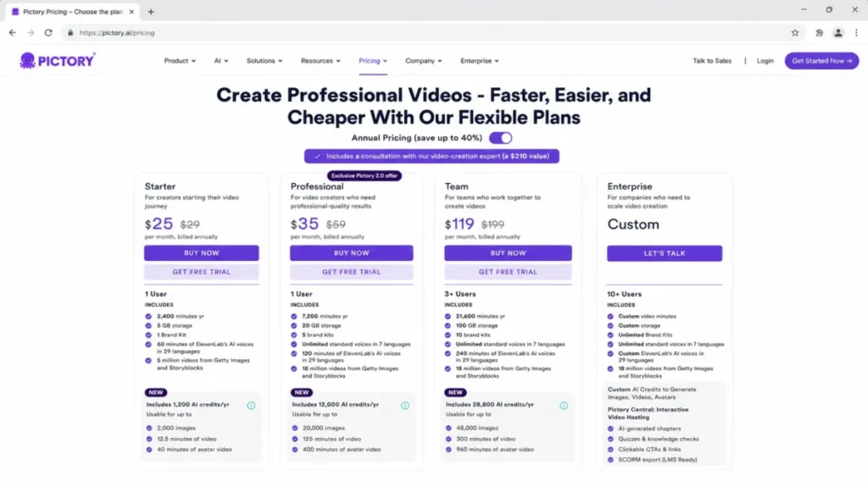Click the Custom Enterprise price text
868x488 pixels.
(x=633, y=224)
